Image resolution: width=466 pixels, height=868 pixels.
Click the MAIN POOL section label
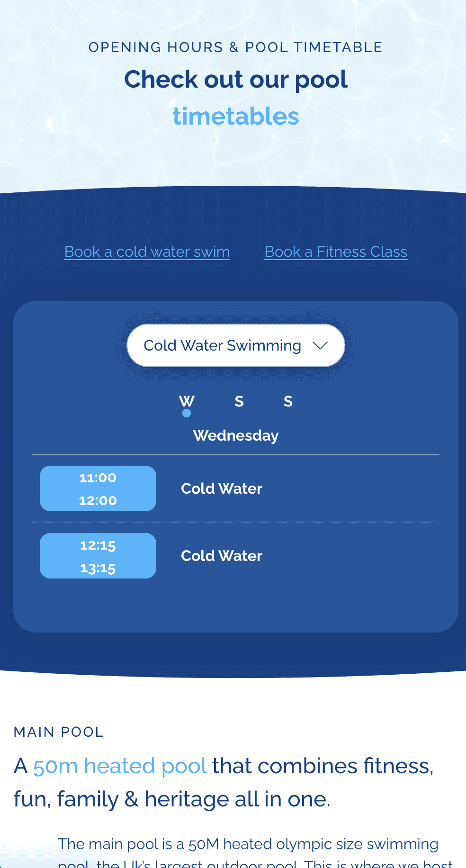coord(59,732)
